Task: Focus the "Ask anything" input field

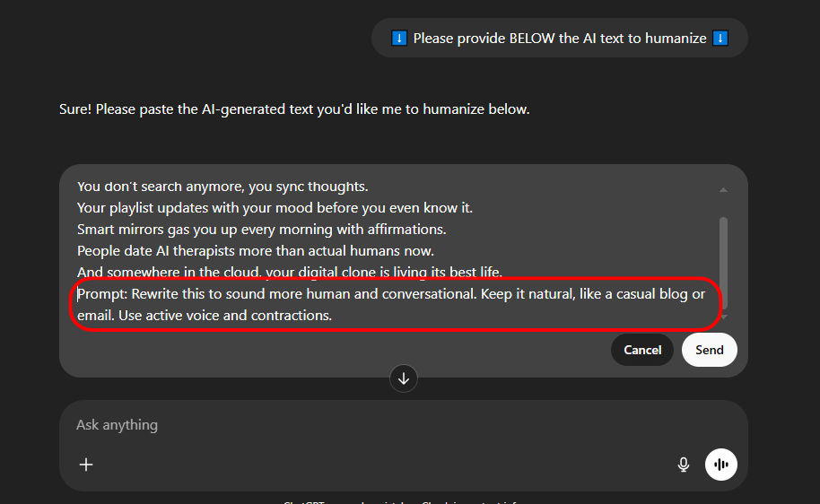Action: click(359, 425)
